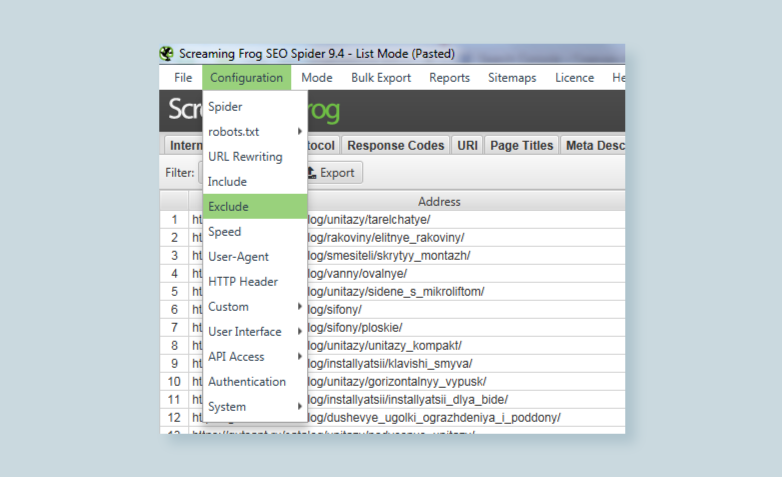
Task: Switch to the Internal tab
Action: (x=184, y=145)
